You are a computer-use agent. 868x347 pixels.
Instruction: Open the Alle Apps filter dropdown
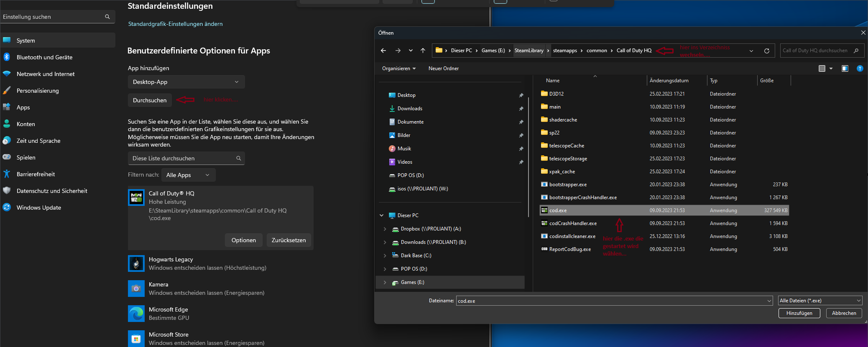[189, 175]
